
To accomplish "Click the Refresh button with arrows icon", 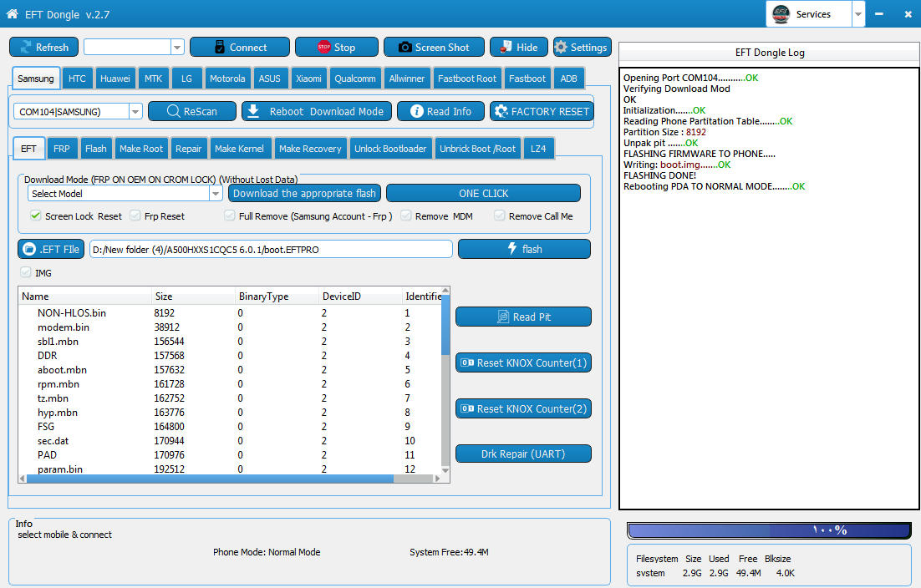I will (x=43, y=48).
